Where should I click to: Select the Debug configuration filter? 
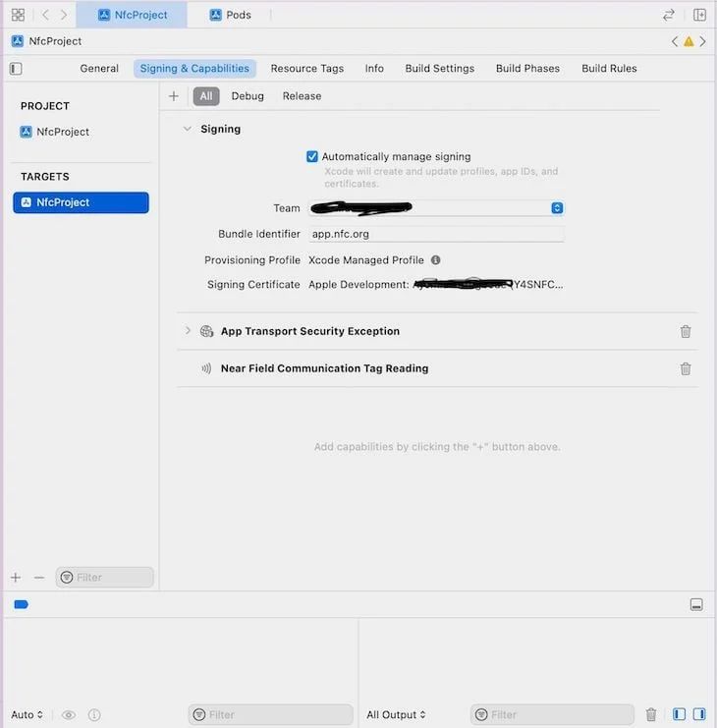pyautogui.click(x=248, y=96)
